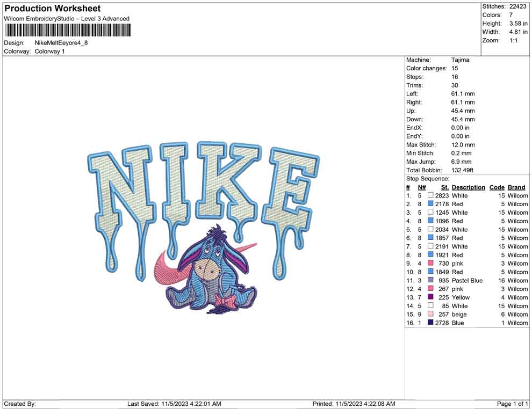Click the stitch count 2728 in stop 16

[x=442, y=323]
